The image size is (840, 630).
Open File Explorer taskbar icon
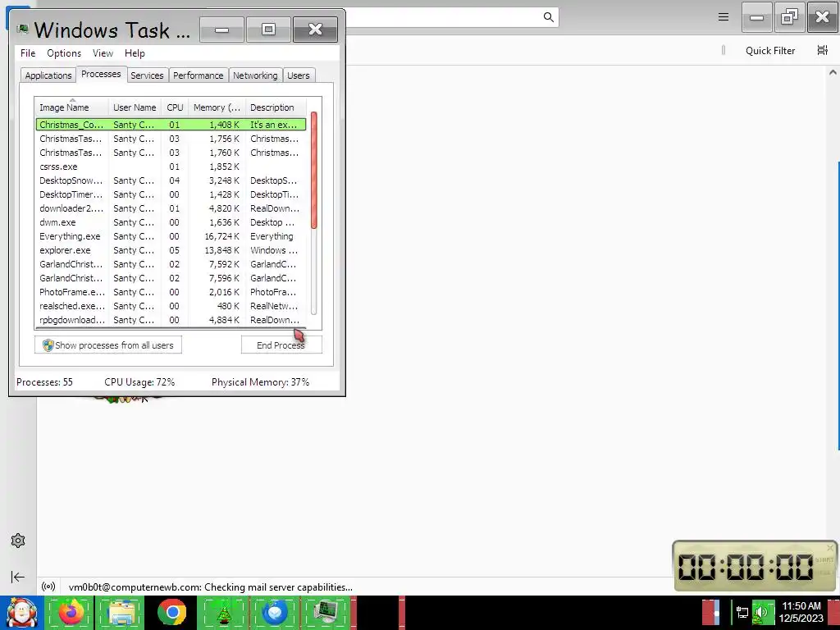(121, 612)
